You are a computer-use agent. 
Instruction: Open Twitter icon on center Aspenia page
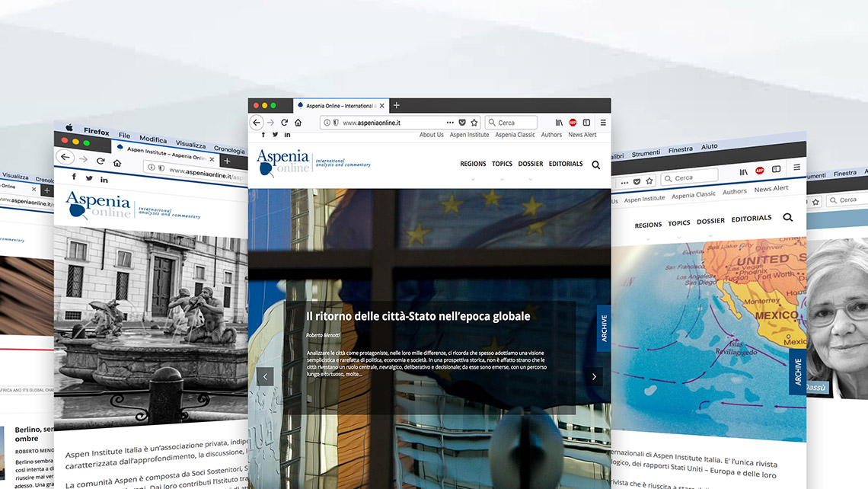pos(275,135)
